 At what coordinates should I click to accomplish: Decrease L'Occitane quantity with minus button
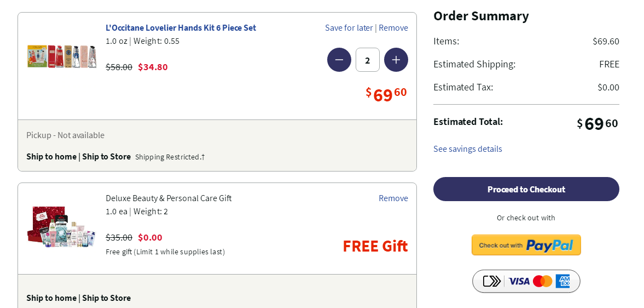(x=339, y=60)
